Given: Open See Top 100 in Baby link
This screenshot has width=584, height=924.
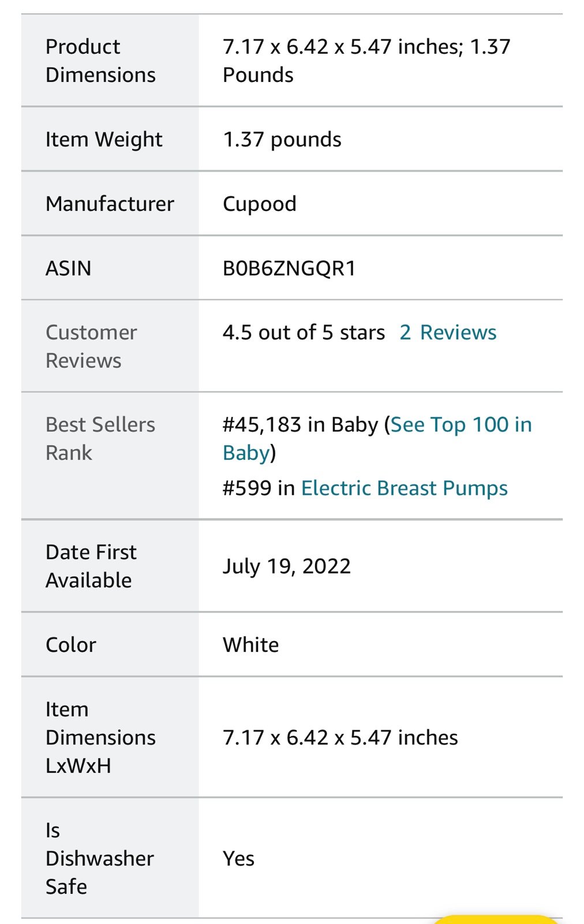Looking at the screenshot, I should 461,425.
